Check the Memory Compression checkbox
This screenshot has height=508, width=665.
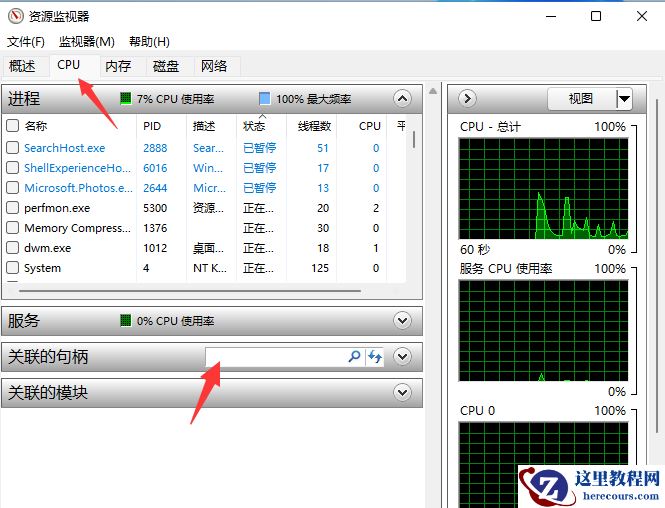click(x=13, y=228)
